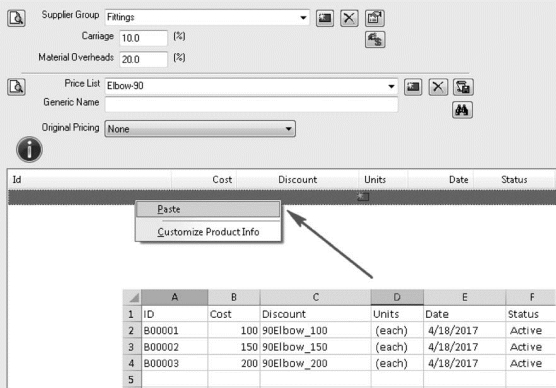Click the currency exchange icon

(x=375, y=39)
